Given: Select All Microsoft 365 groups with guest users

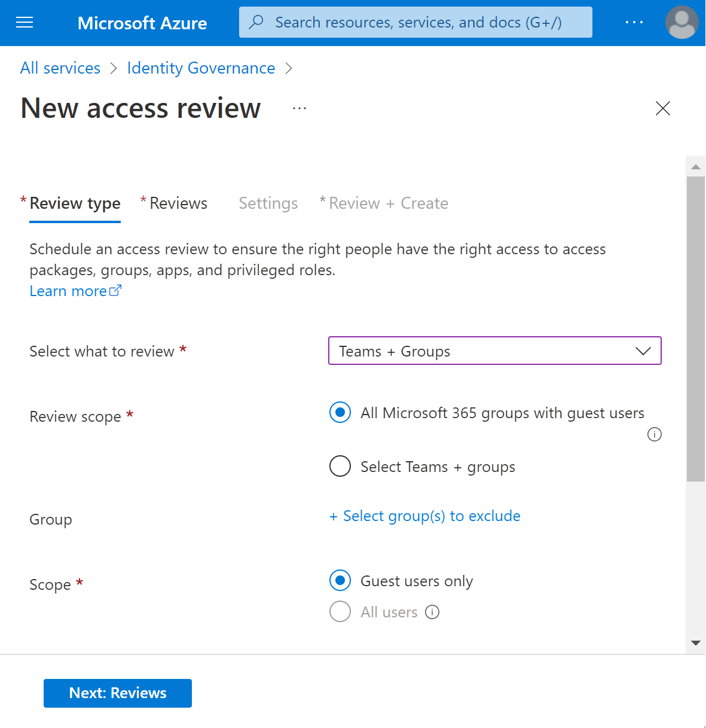Looking at the screenshot, I should (x=340, y=412).
